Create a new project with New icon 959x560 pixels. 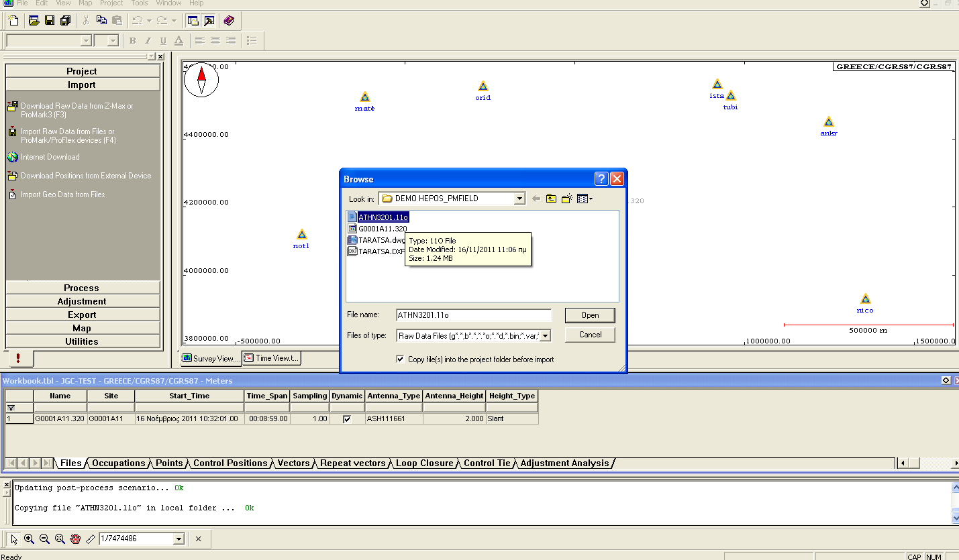pyautogui.click(x=13, y=21)
